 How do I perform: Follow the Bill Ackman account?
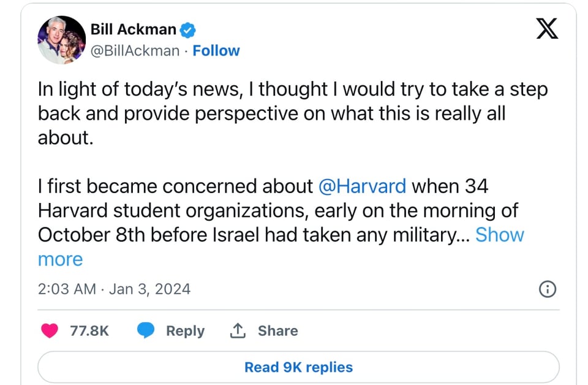[216, 50]
